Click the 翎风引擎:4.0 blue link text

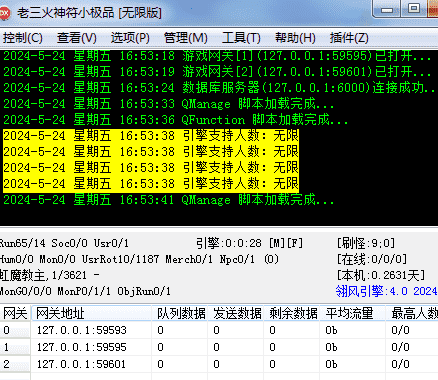[x=386, y=291]
